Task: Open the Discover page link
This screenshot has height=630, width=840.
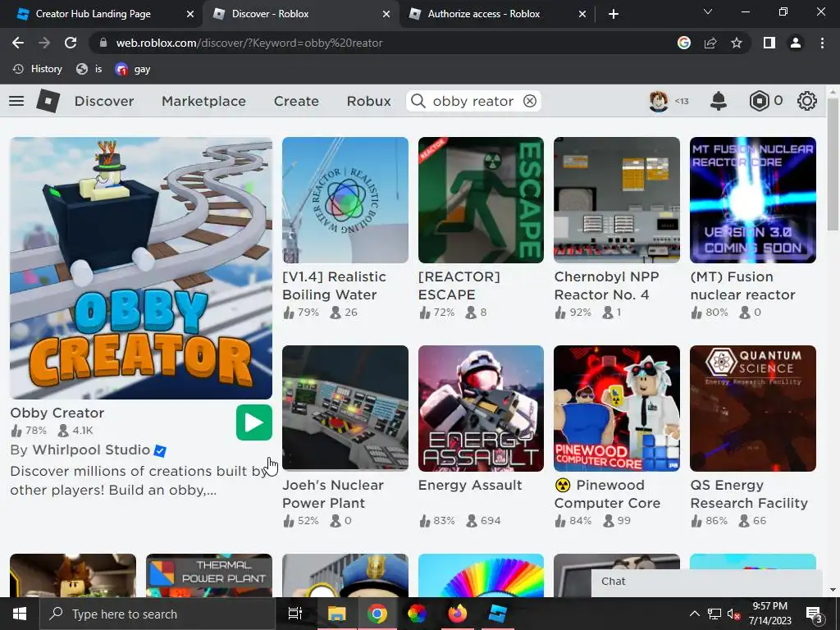Action: (x=104, y=101)
